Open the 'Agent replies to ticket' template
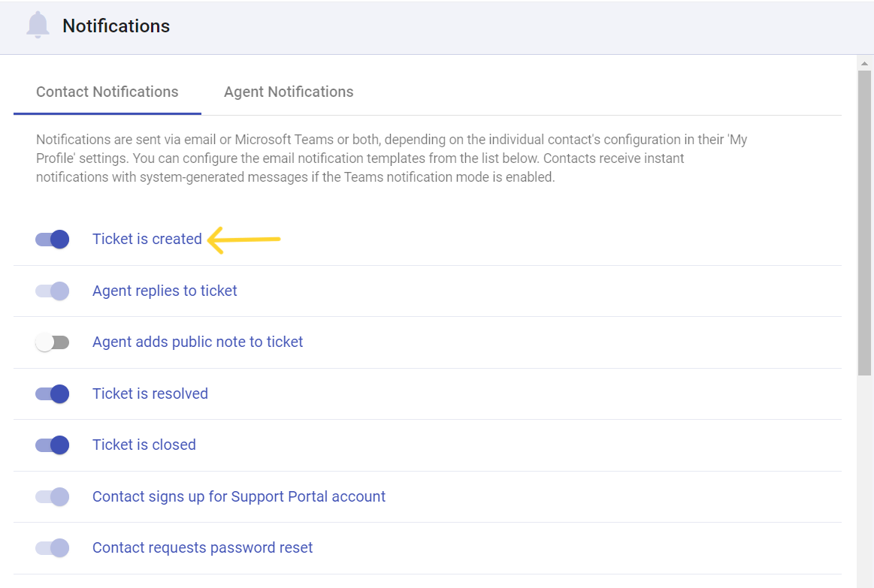The width and height of the screenshot is (874, 588). click(x=164, y=291)
